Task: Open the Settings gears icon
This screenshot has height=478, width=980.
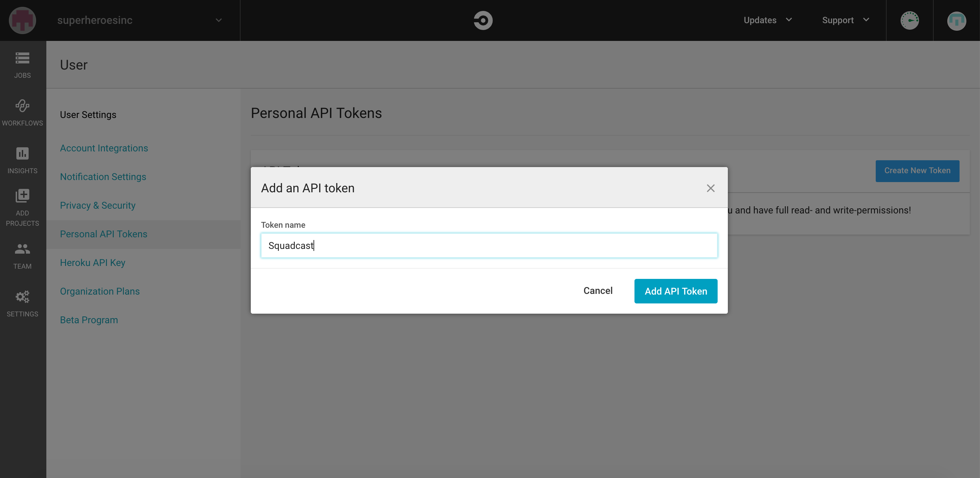Action: pos(22,303)
